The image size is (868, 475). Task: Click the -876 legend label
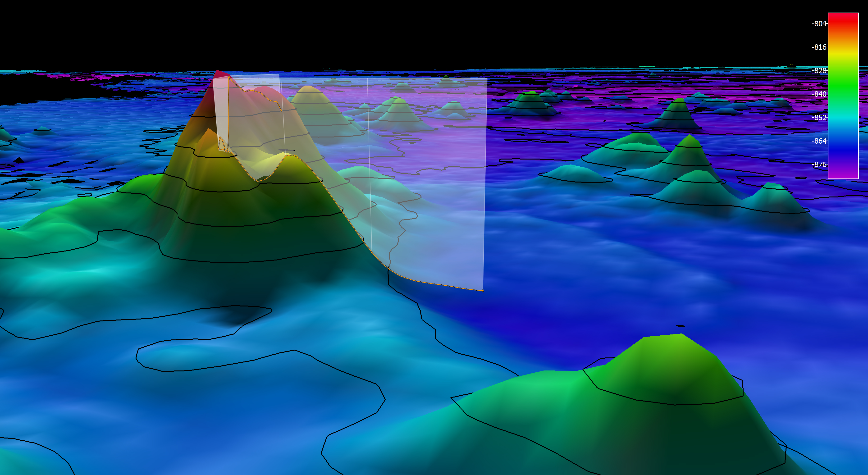(x=819, y=164)
